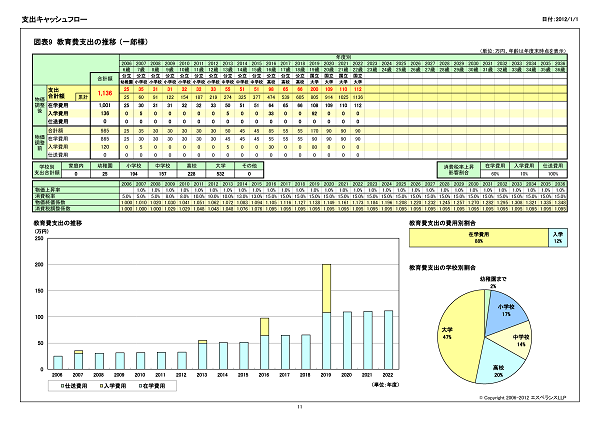Click the page number 11 at bottom
Screen dimensions: 600x424
[x=300, y=407]
